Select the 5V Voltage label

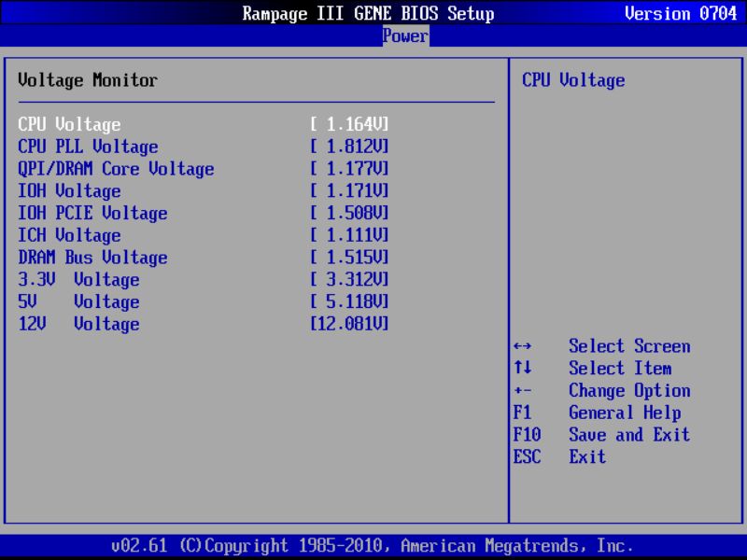click(79, 301)
